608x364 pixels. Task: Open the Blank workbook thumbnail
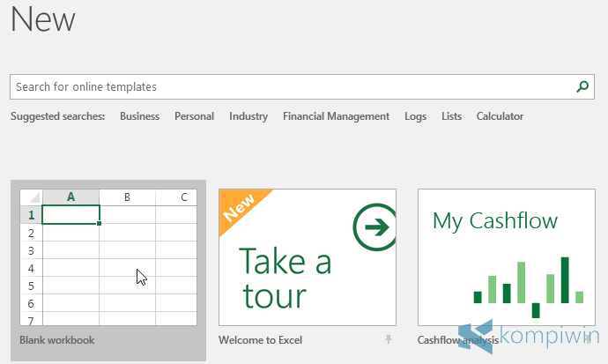point(108,257)
